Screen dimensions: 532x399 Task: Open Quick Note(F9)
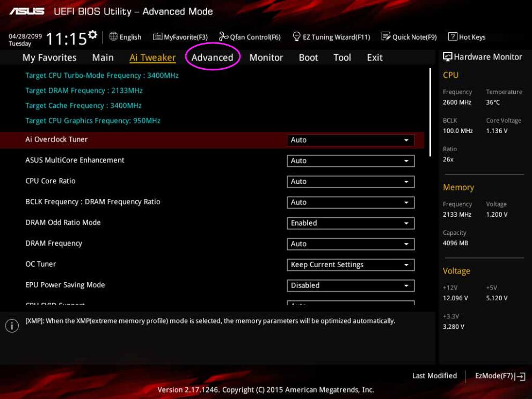pyautogui.click(x=409, y=36)
